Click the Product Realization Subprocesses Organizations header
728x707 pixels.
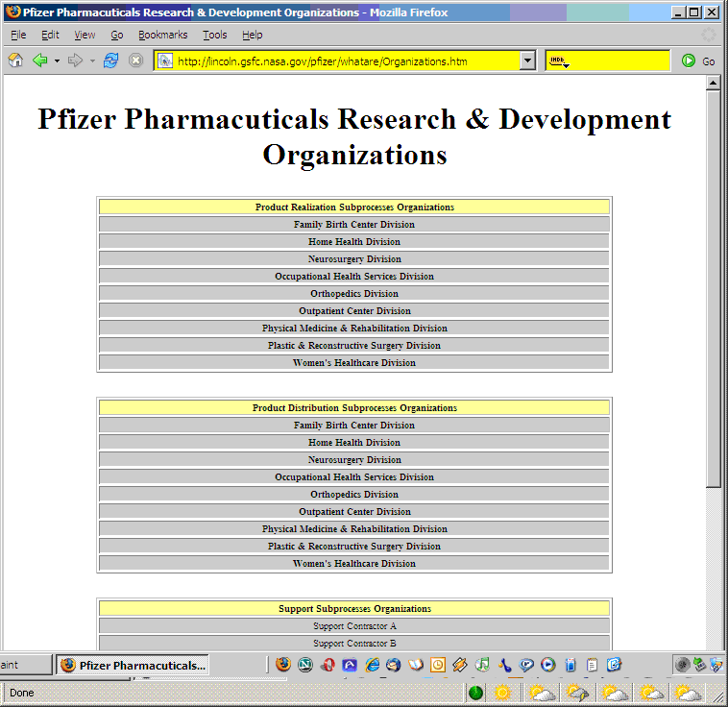click(354, 207)
